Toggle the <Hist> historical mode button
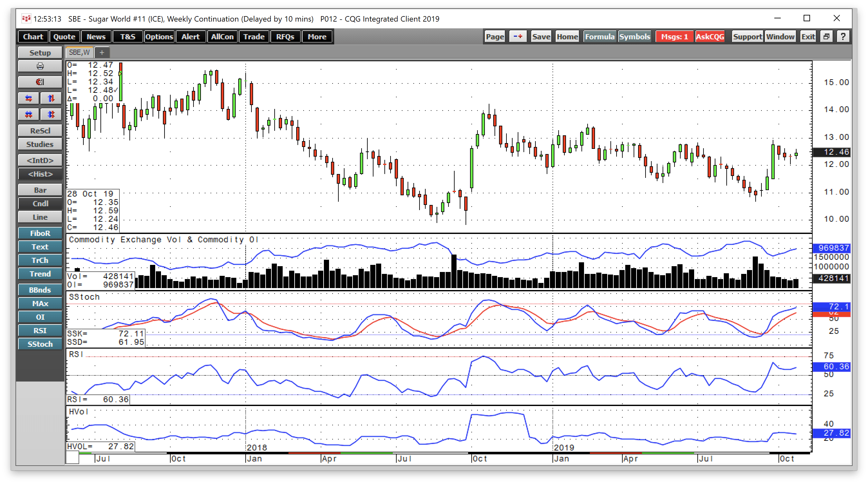The image size is (868, 484). (40, 174)
